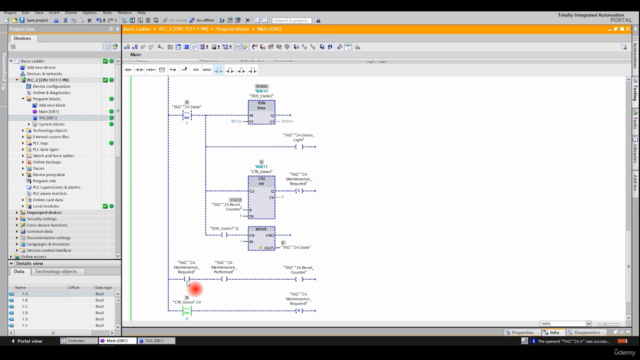The height and width of the screenshot is (360, 640).
Task: Select Main [OB1] block in tree
Action: [x=49, y=111]
